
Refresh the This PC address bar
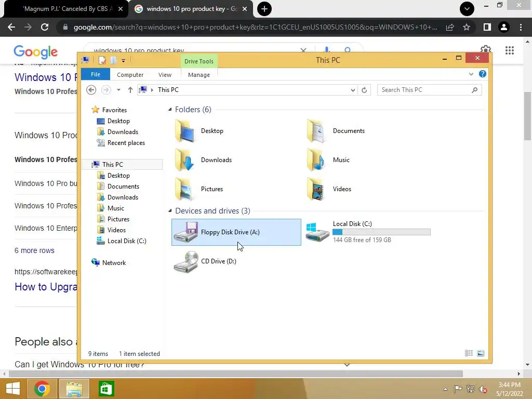click(x=364, y=90)
